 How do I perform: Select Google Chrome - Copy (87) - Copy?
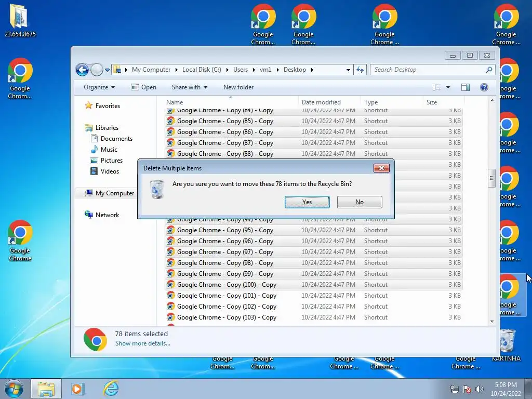tap(314, 143)
